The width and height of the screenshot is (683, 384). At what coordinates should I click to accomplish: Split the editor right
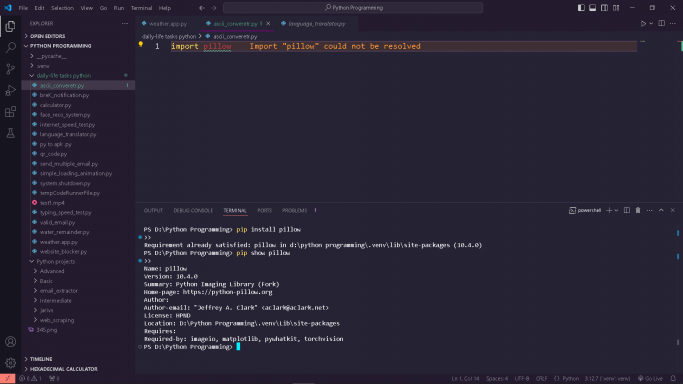click(x=662, y=24)
